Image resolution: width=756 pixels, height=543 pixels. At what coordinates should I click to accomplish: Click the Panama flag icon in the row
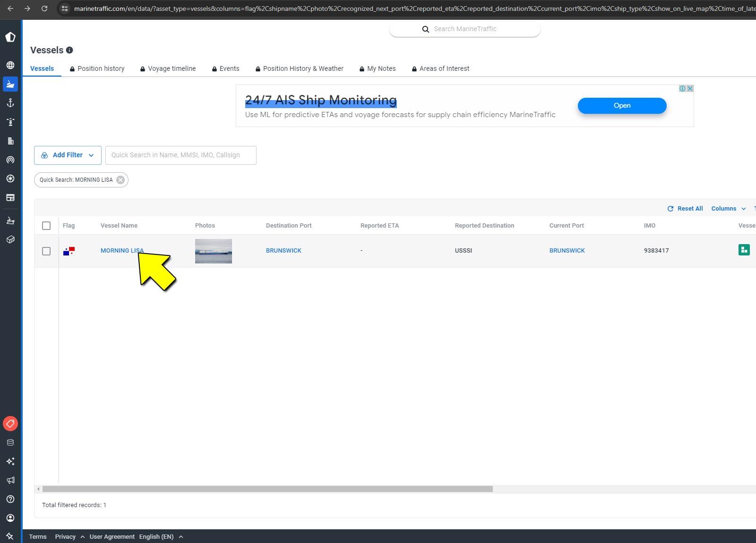point(69,251)
